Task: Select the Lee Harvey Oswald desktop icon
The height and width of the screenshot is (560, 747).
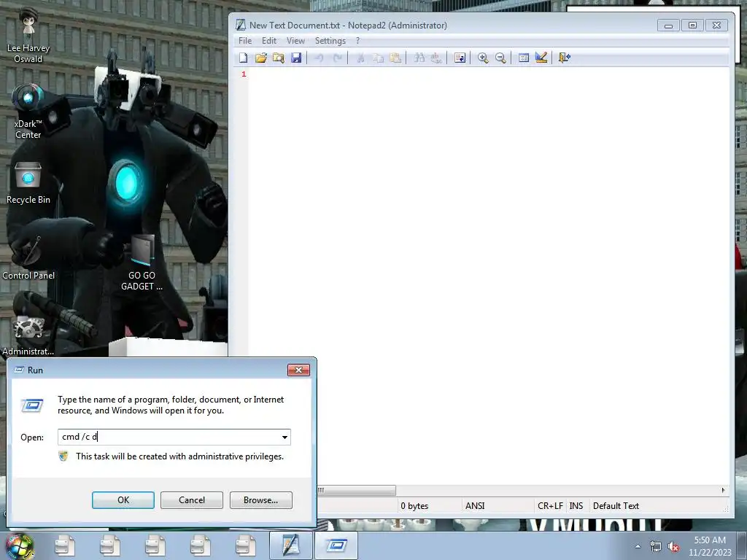Action: (28, 36)
